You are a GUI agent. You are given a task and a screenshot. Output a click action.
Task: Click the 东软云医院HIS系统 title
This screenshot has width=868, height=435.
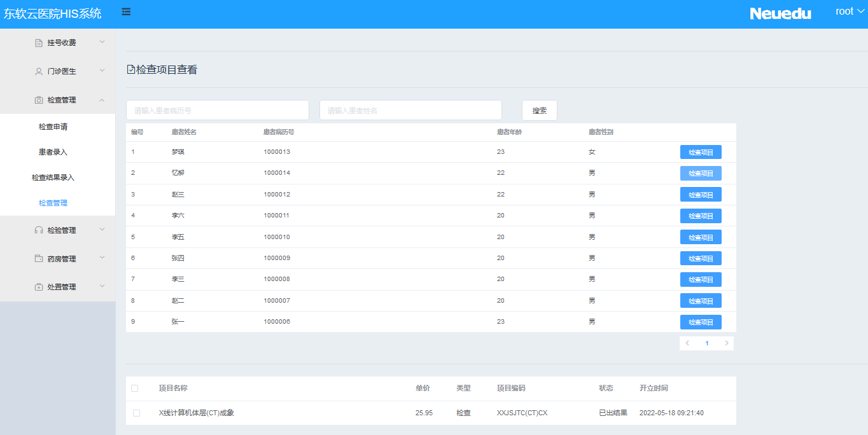tap(53, 13)
